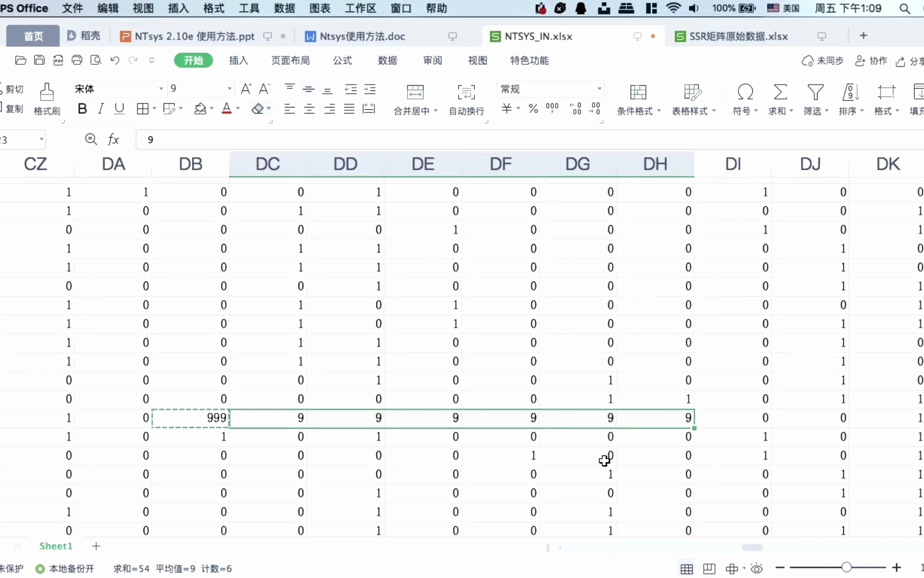The image size is (924, 578).
Task: Toggle underline formatting
Action: point(119,109)
